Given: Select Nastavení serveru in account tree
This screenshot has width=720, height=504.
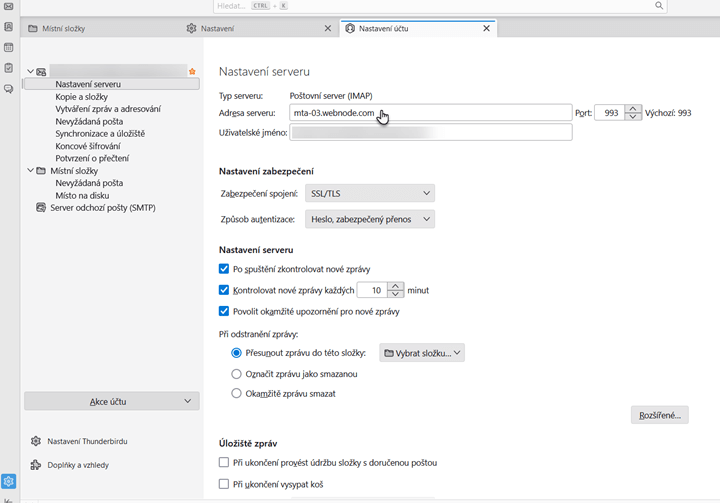Looking at the screenshot, I should (112, 84).
